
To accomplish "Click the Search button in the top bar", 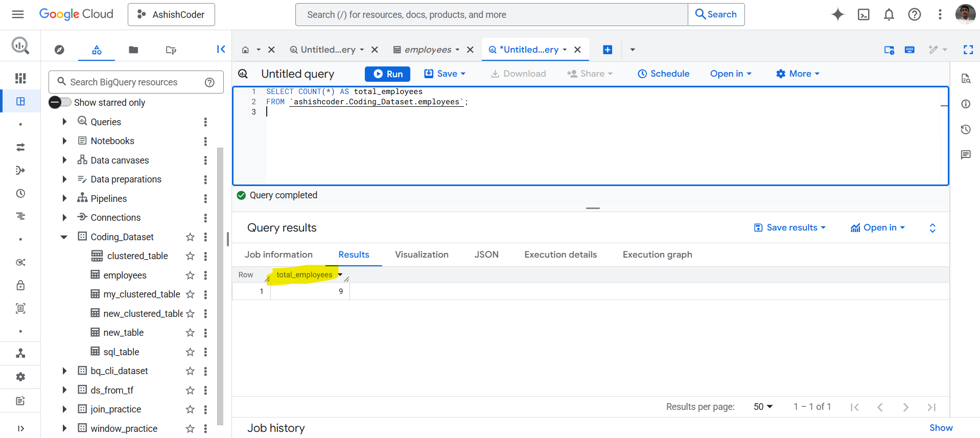I will 716,14.
